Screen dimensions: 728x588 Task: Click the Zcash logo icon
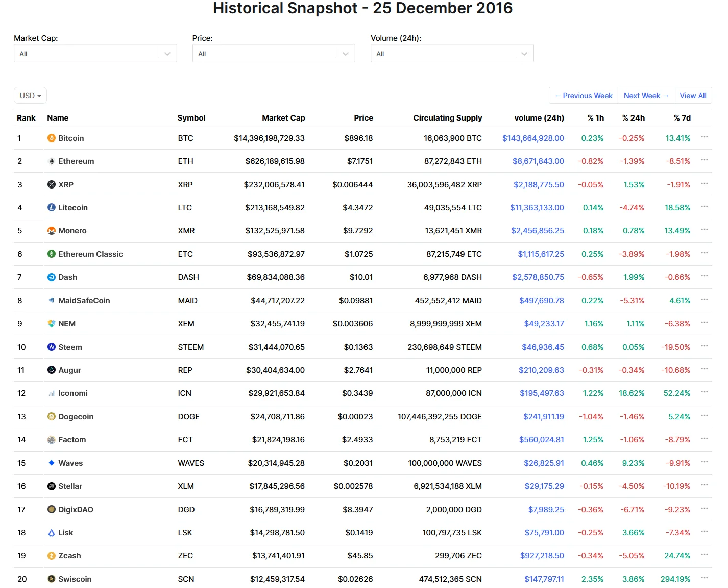52,556
